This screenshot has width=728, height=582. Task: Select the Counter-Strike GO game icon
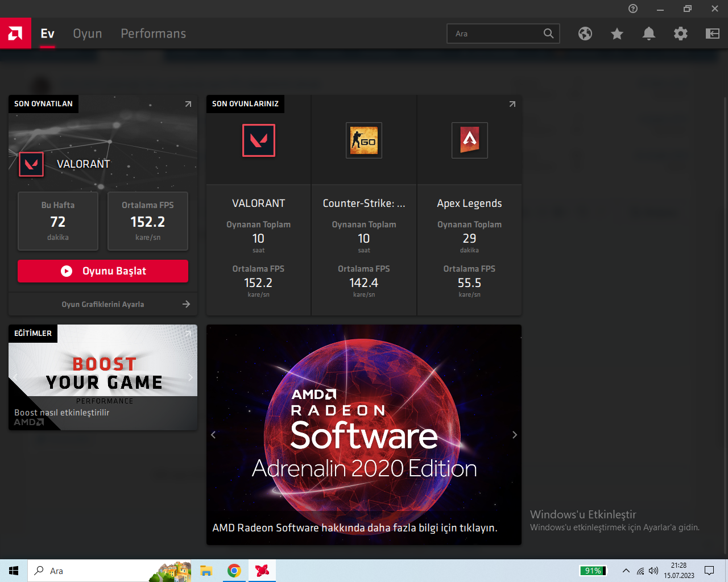[364, 140]
